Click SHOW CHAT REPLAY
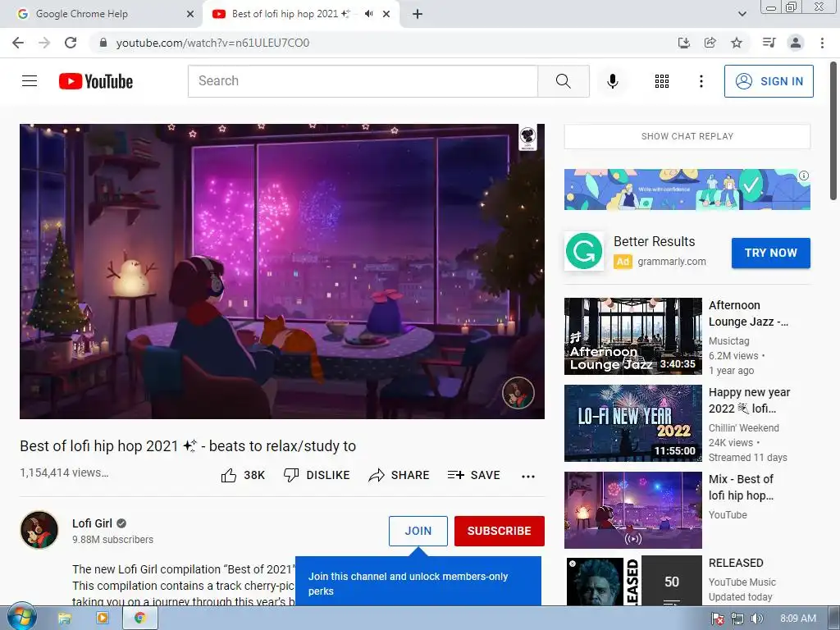The image size is (840, 630). (x=687, y=136)
